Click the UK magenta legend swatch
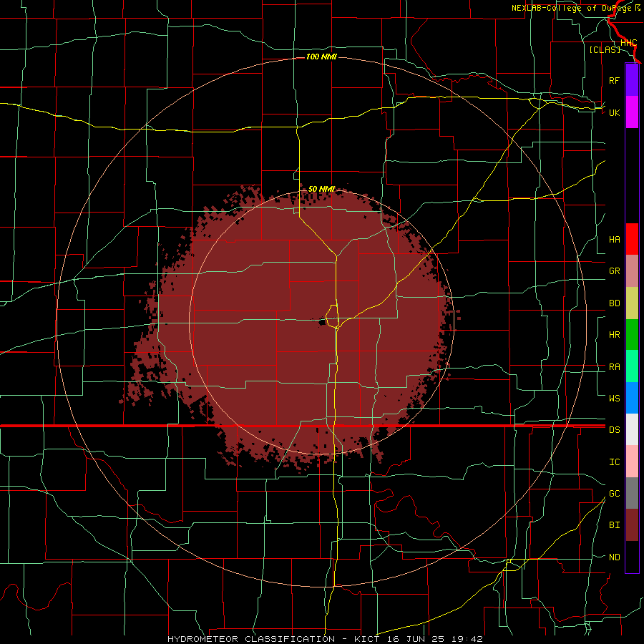 coord(632,112)
